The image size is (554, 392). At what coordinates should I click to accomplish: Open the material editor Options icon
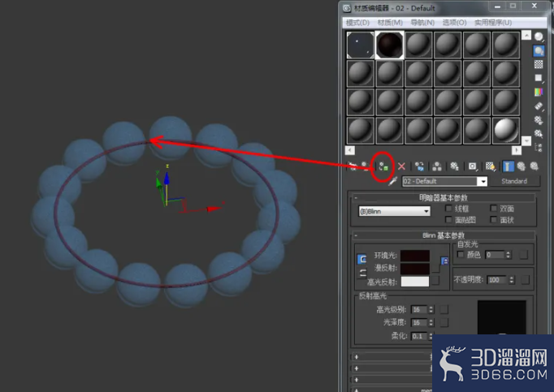tap(539, 120)
